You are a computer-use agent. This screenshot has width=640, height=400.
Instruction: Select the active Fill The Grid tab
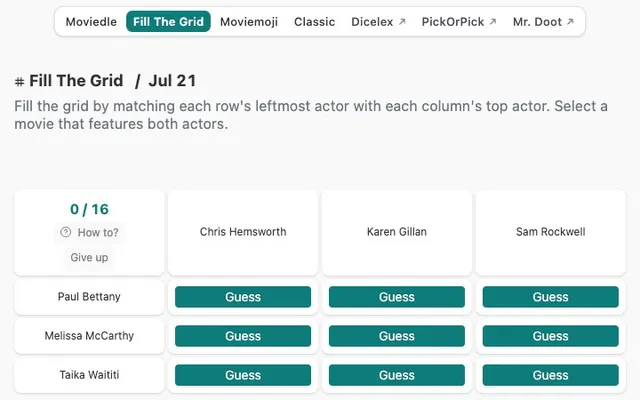click(x=168, y=22)
